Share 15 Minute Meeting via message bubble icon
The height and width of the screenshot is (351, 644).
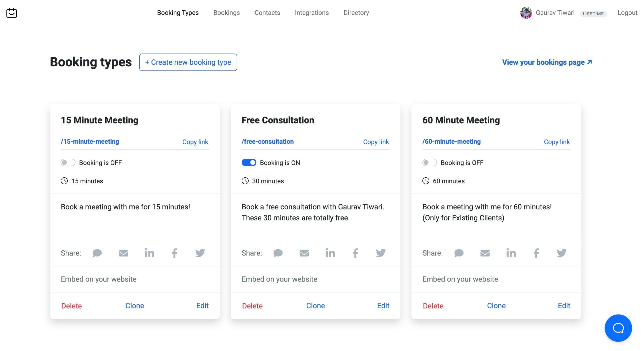coord(97,253)
